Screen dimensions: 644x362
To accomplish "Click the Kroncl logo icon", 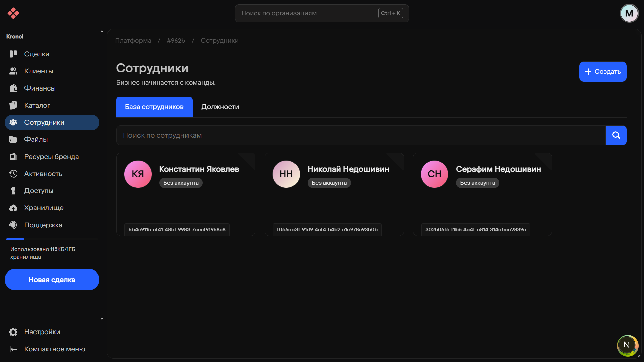I will pos(13,13).
